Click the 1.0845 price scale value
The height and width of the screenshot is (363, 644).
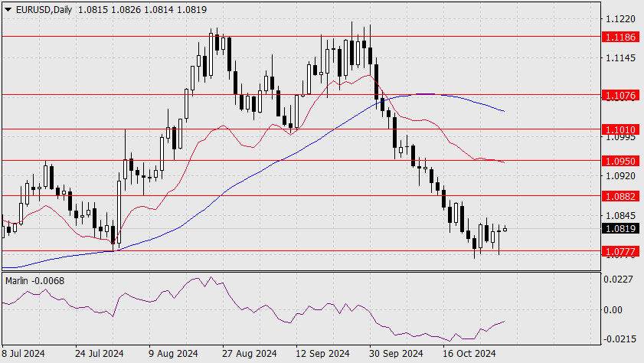click(620, 215)
